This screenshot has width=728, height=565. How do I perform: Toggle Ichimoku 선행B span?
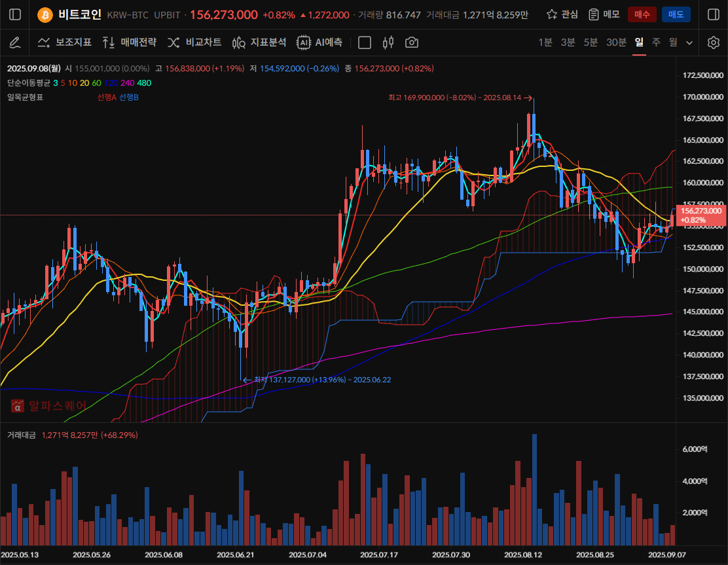click(x=129, y=98)
